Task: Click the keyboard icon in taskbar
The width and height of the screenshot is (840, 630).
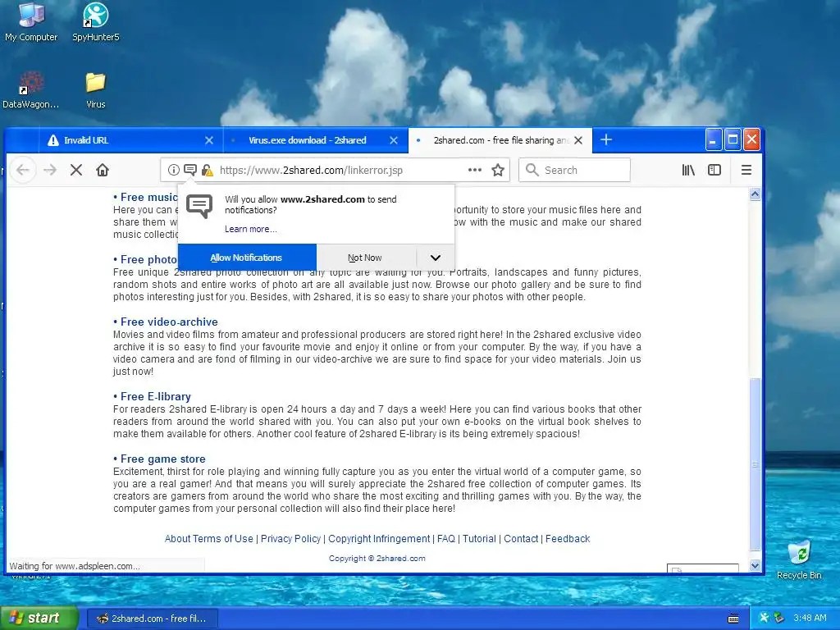Action: click(733, 619)
